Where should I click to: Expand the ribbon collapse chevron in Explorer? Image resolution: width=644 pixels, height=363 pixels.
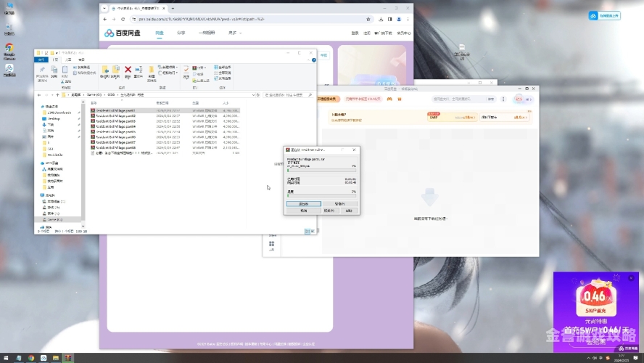point(308,60)
